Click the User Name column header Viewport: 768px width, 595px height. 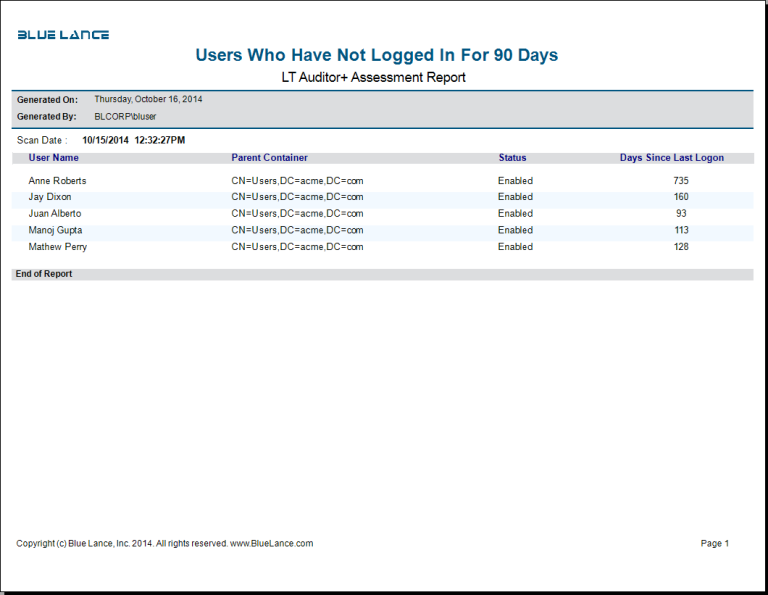click(53, 158)
